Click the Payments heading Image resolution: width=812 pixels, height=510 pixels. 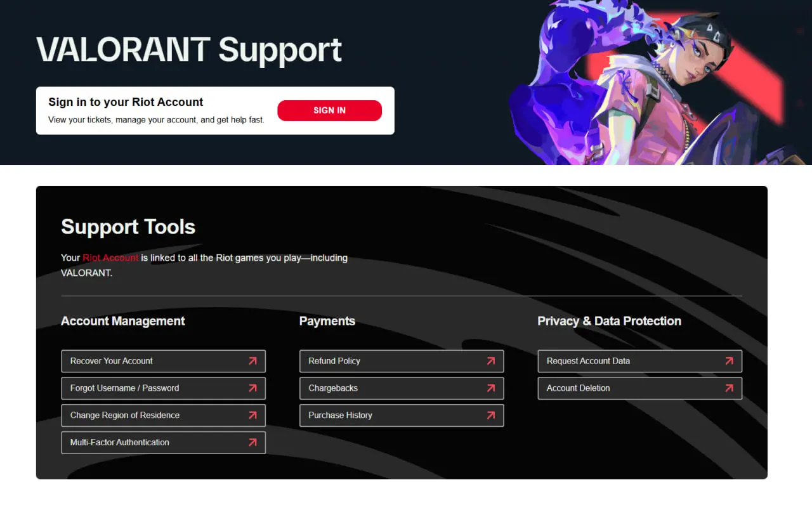[x=327, y=321]
